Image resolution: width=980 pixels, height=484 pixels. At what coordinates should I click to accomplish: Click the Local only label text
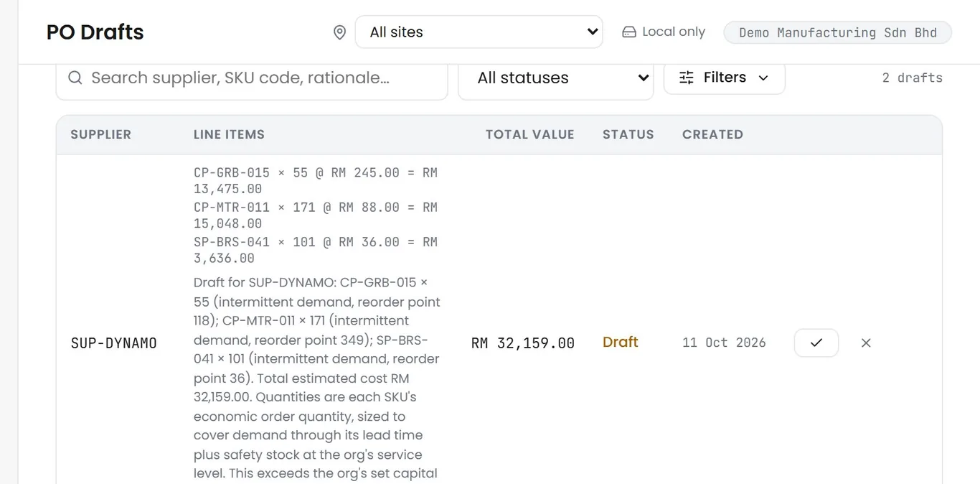click(674, 32)
